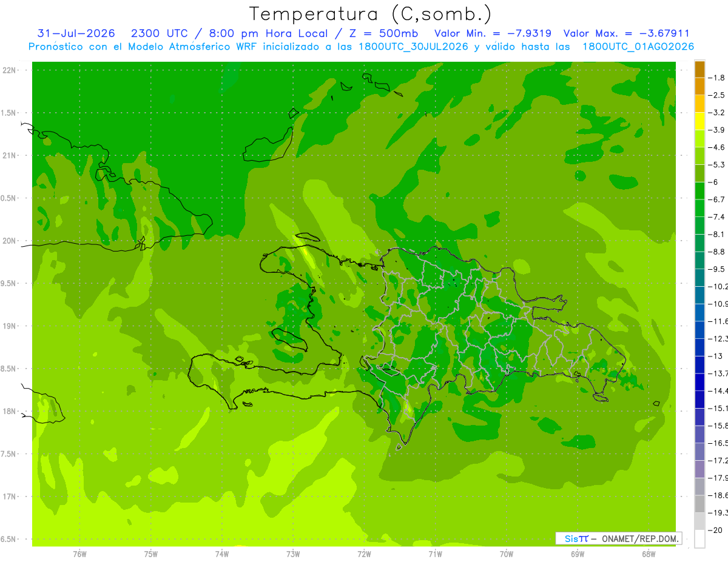Click the '19N' latitude label
Viewport: 728px width, 562px height.
(9, 326)
